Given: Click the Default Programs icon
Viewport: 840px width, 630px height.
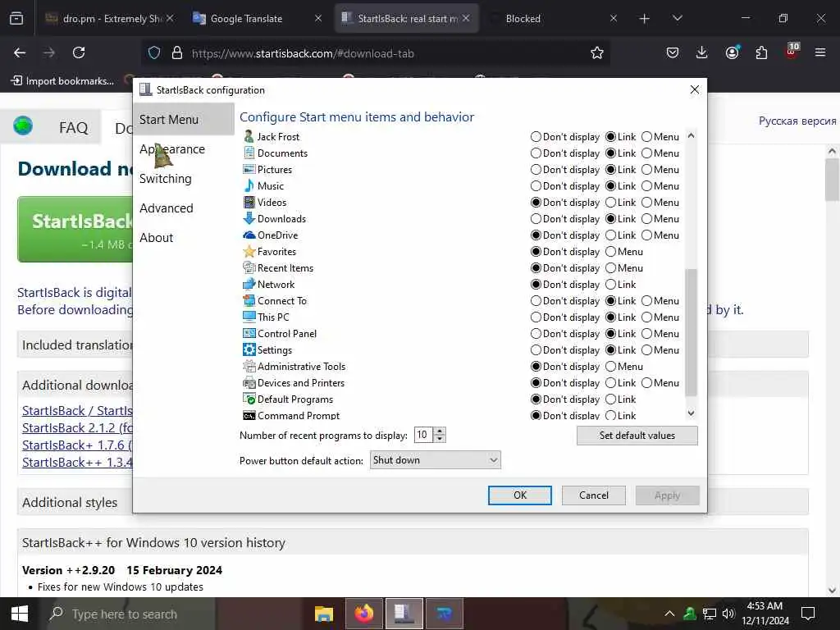Looking at the screenshot, I should 249,399.
